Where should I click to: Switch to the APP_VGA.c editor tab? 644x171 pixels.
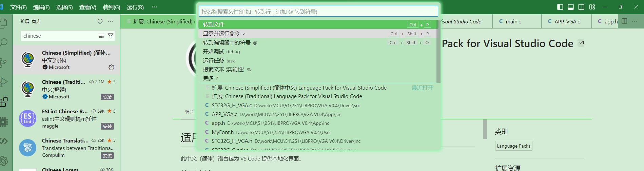pos(567,21)
